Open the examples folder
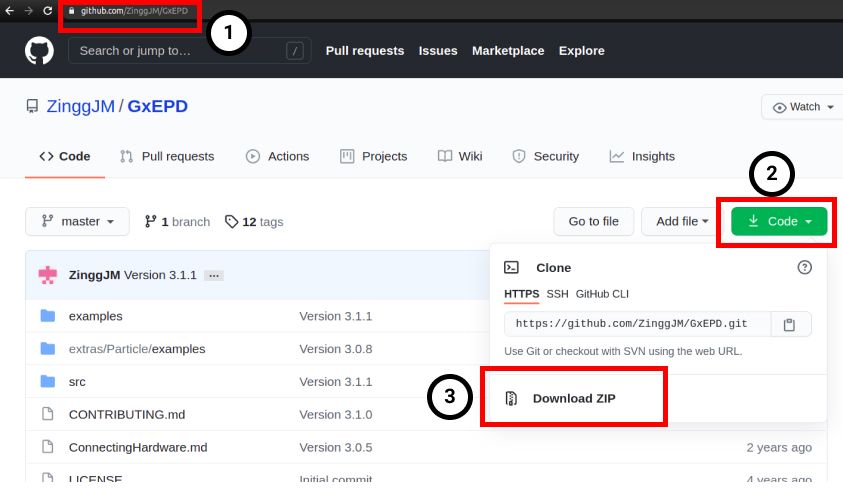Image resolution: width=843 pixels, height=499 pixels. pyautogui.click(x=96, y=316)
